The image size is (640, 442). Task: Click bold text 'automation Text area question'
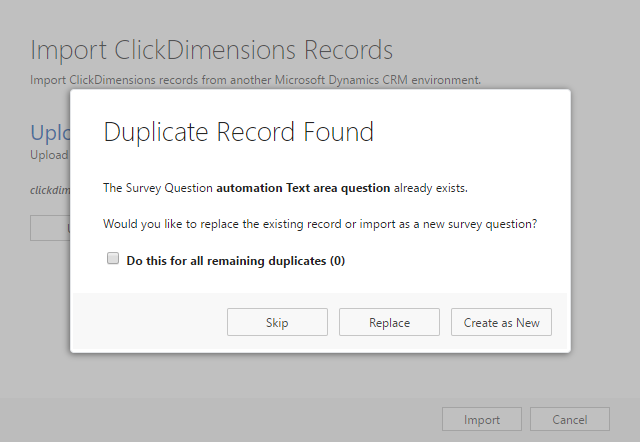coord(303,187)
